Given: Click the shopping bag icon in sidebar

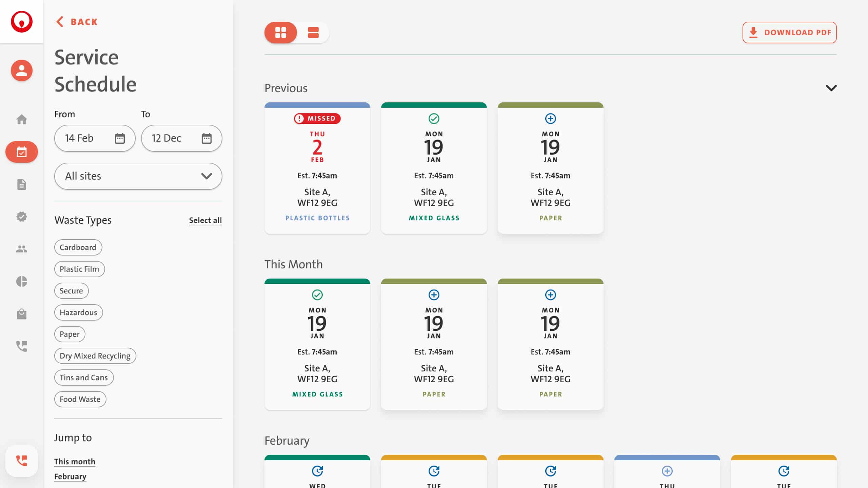Looking at the screenshot, I should (x=22, y=314).
